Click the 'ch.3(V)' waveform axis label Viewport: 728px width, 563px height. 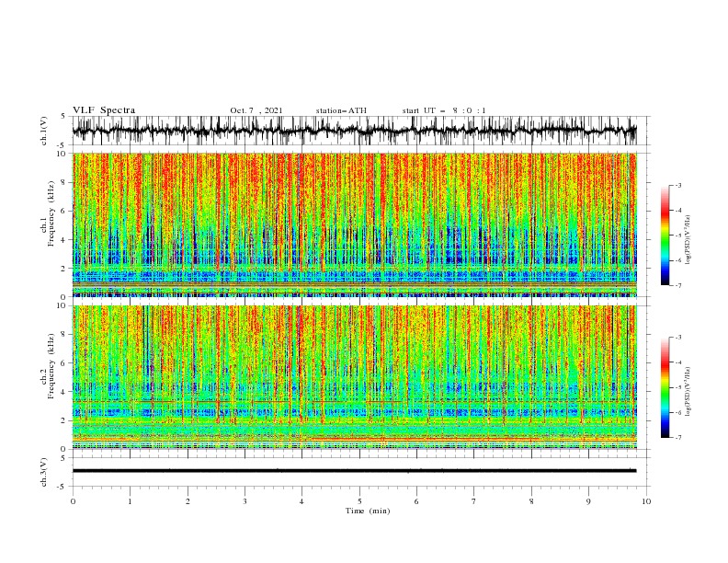click(x=44, y=472)
